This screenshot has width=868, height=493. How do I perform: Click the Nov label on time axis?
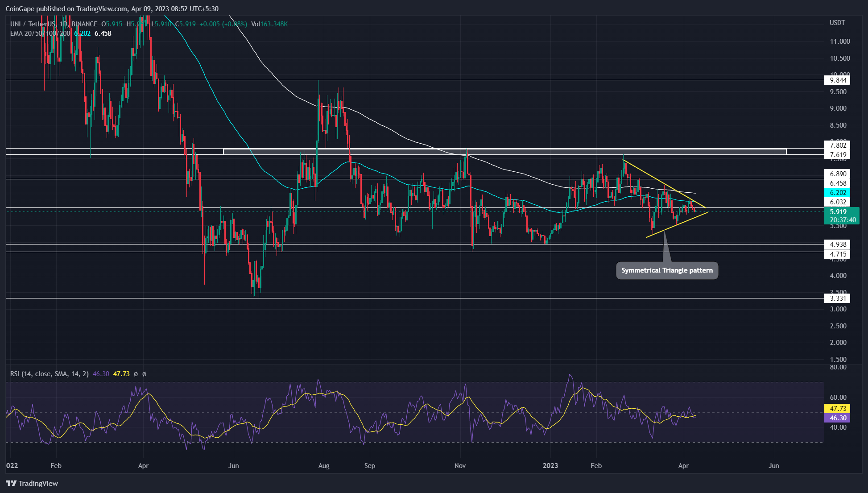(460, 466)
